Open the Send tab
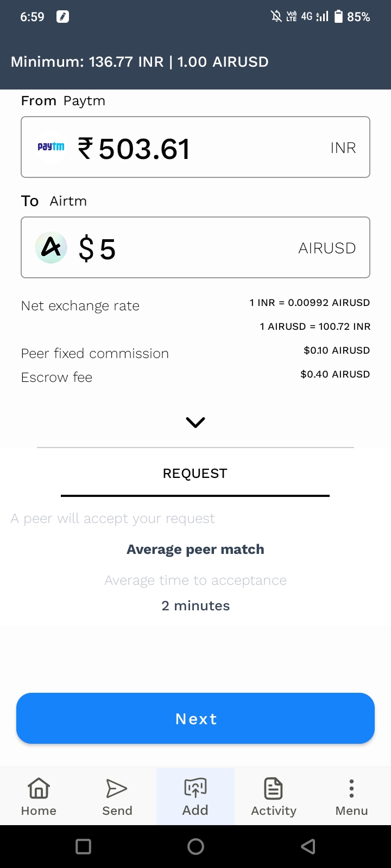 point(117,796)
